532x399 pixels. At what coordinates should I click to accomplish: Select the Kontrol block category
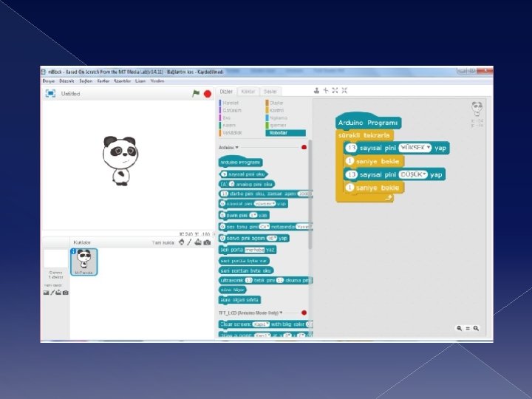pos(275,110)
